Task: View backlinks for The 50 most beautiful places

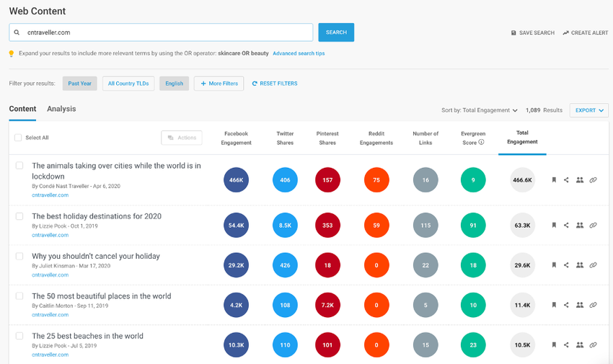Action: 593,305
